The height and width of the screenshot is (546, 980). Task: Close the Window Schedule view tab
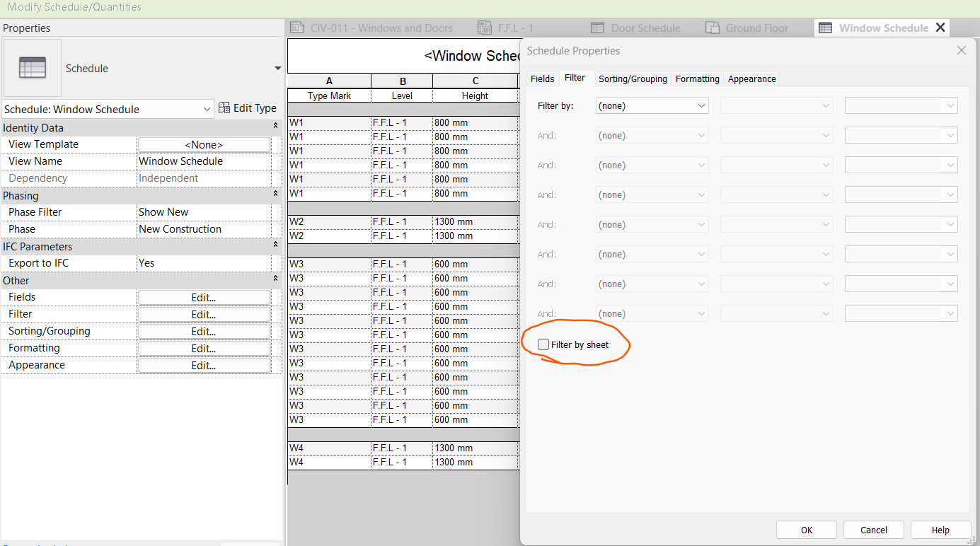(x=940, y=28)
